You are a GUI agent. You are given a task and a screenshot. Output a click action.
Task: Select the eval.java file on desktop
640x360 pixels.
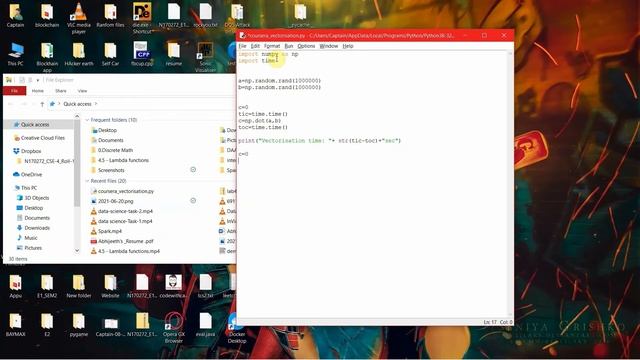click(x=205, y=325)
